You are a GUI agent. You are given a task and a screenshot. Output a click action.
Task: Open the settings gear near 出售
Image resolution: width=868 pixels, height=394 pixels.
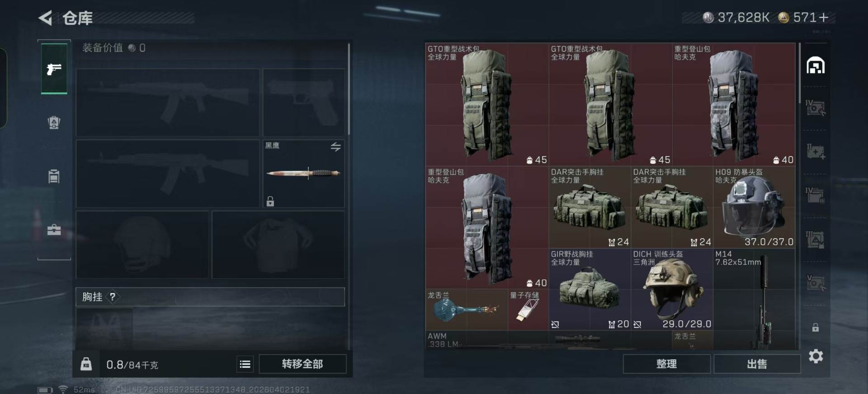[816, 356]
